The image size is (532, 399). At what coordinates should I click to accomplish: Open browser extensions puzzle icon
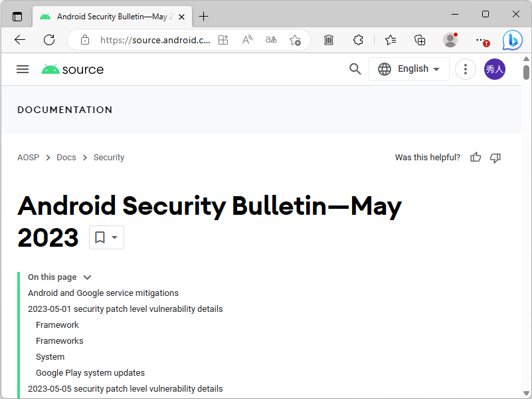tap(358, 40)
